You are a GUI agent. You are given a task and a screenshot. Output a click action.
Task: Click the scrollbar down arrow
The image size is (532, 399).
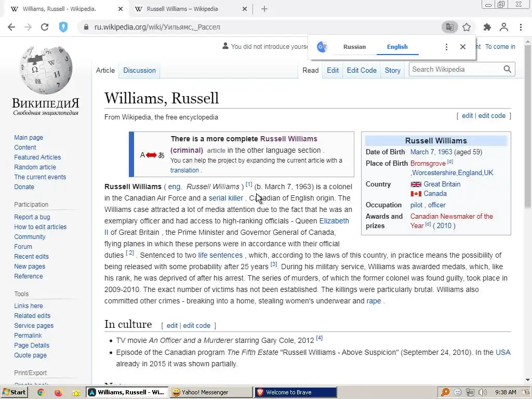pyautogui.click(x=528, y=380)
